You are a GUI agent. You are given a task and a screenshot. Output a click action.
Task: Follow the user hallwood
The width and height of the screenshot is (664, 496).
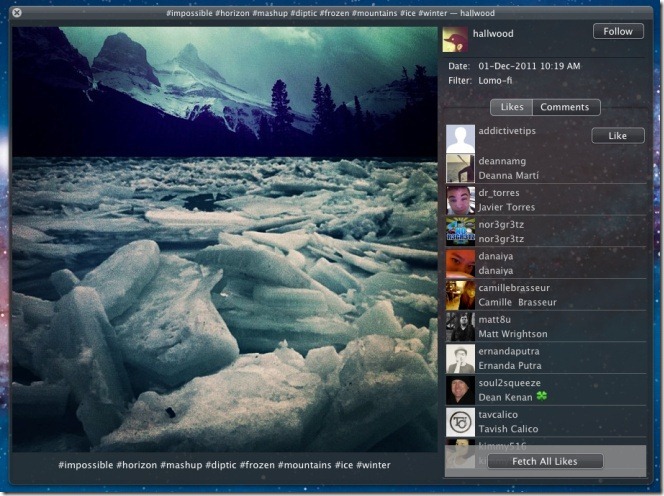click(617, 31)
